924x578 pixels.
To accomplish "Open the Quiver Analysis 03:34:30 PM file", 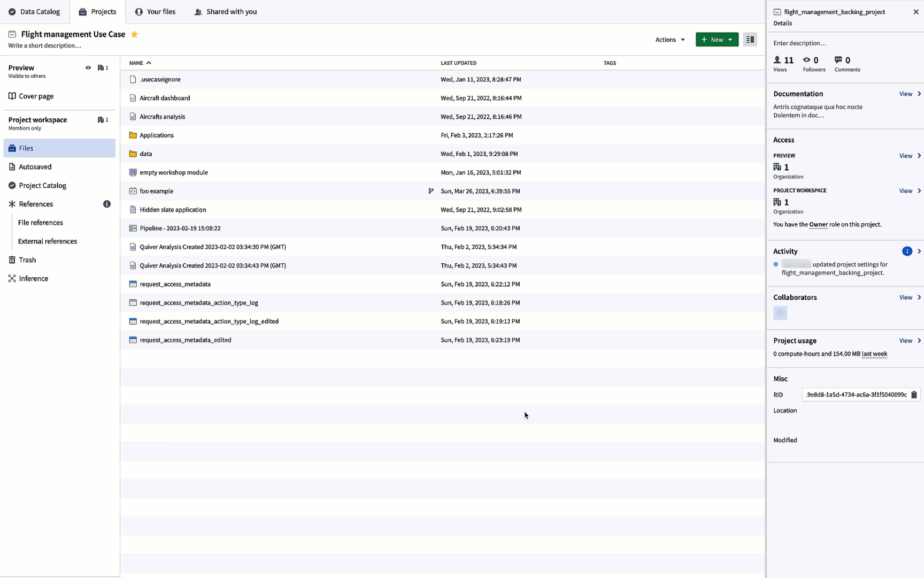I will coord(212,247).
